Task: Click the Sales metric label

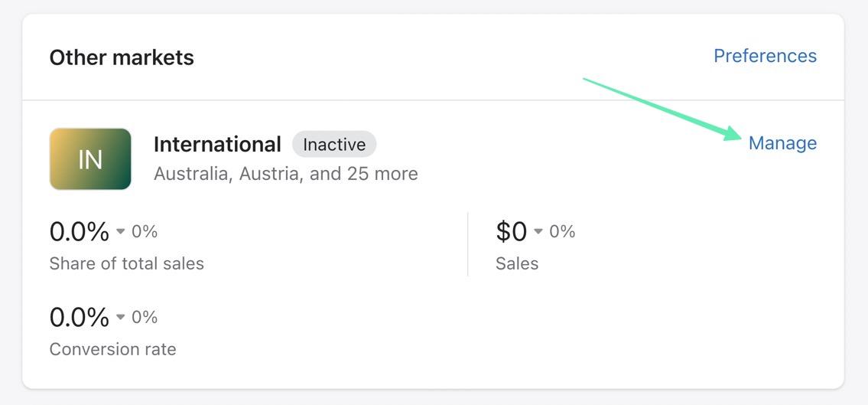Action: [x=517, y=263]
